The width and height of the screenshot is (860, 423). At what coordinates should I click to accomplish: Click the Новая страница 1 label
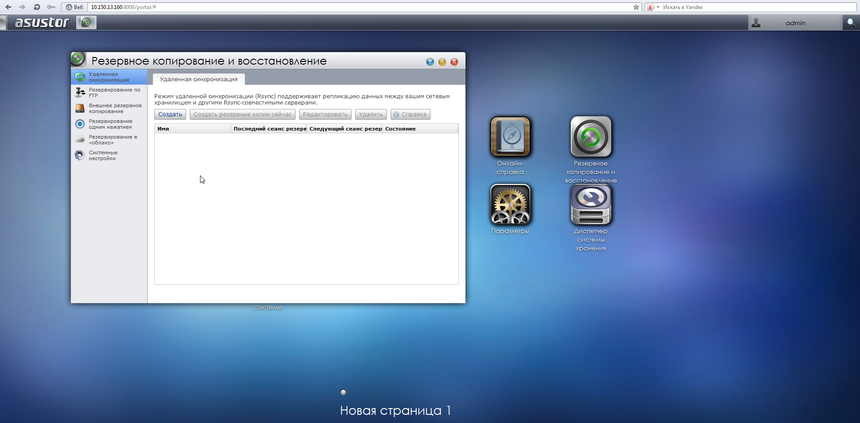point(395,410)
